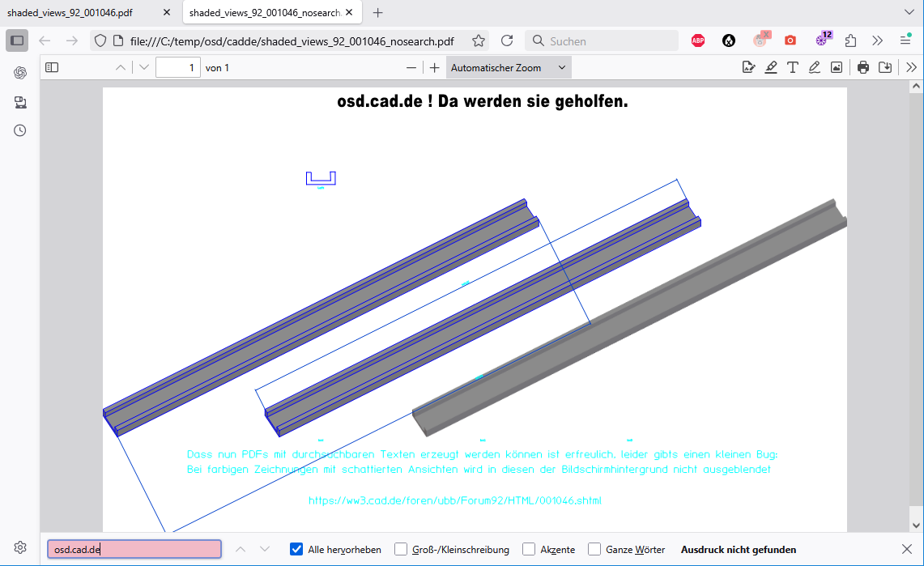
Task: Open the Automatischer Zoom dropdown
Action: click(x=509, y=68)
